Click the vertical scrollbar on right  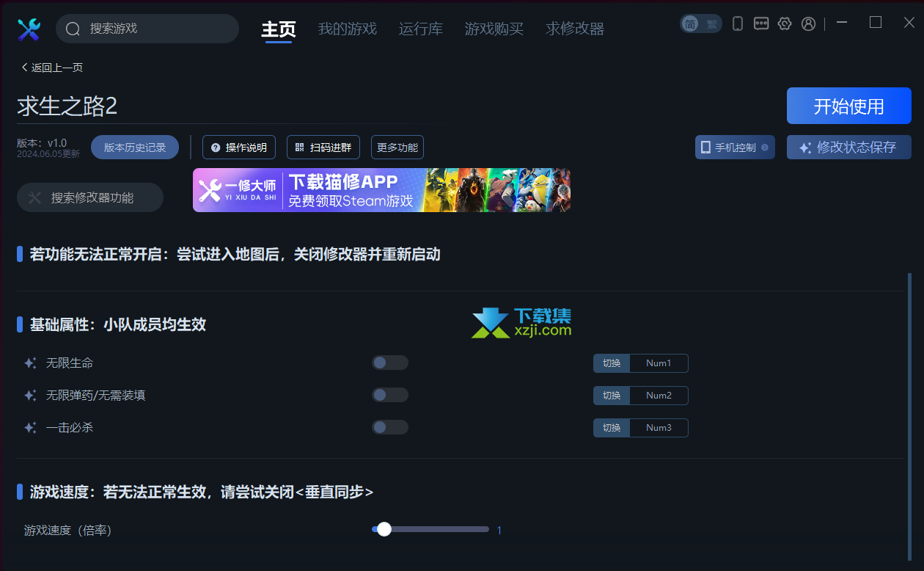coord(909,417)
